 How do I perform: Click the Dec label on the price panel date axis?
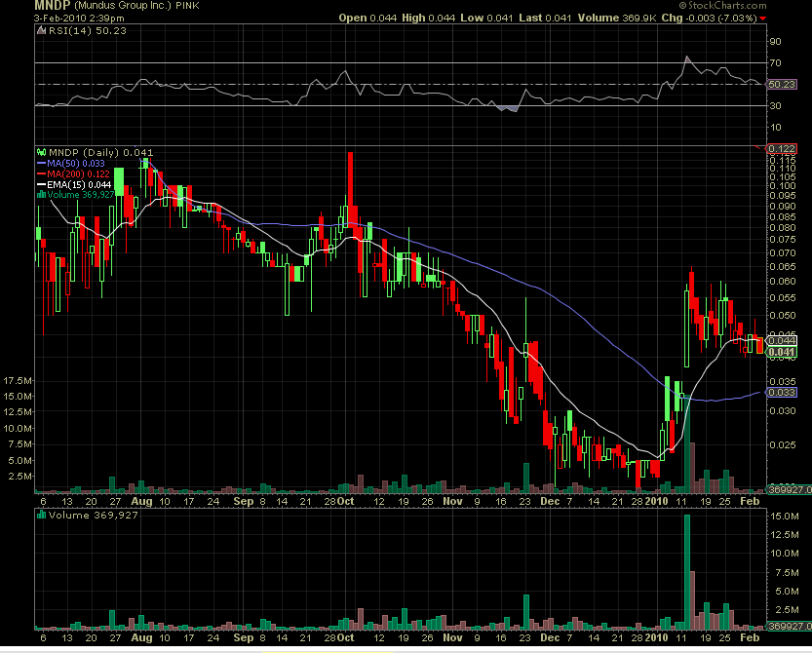[x=550, y=501]
